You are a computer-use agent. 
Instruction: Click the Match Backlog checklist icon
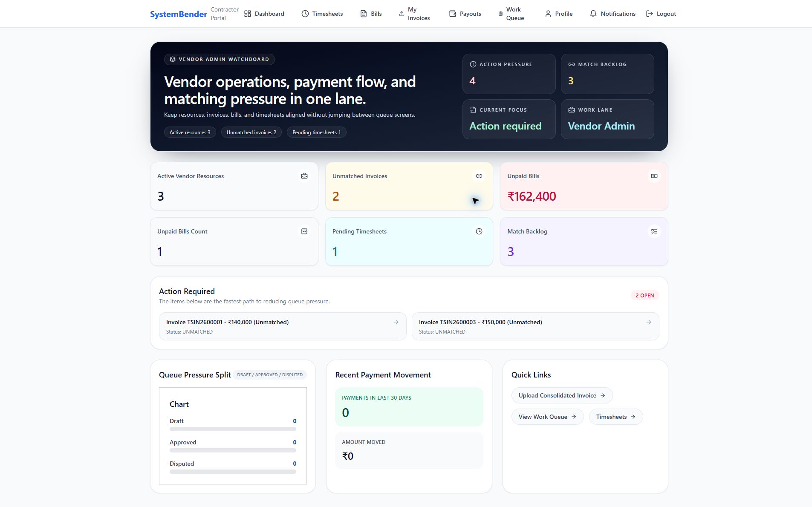click(654, 231)
